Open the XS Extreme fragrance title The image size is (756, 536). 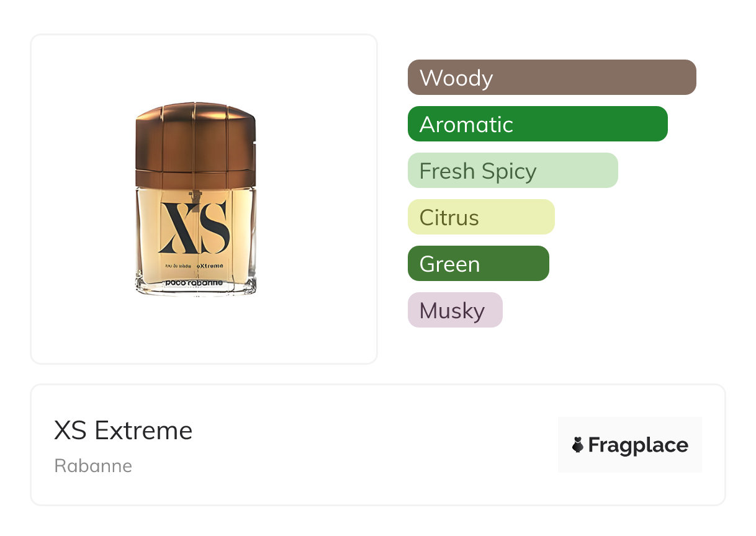pos(123,431)
